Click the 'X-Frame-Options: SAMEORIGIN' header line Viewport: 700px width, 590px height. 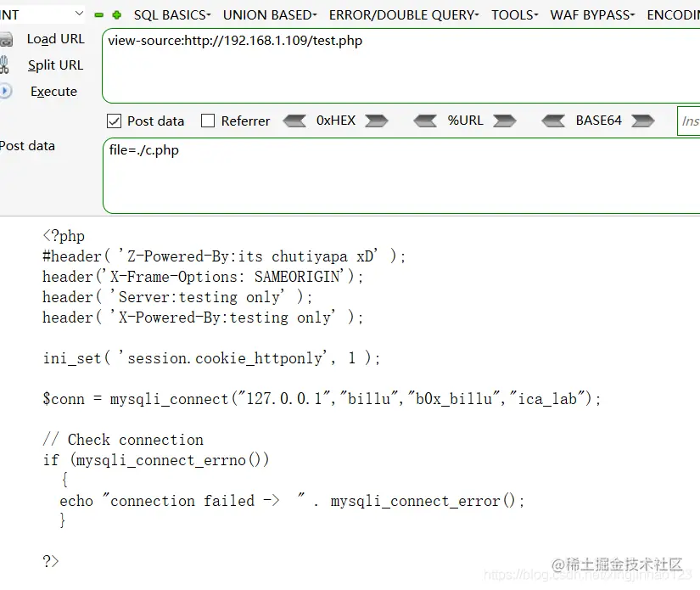tap(203, 277)
